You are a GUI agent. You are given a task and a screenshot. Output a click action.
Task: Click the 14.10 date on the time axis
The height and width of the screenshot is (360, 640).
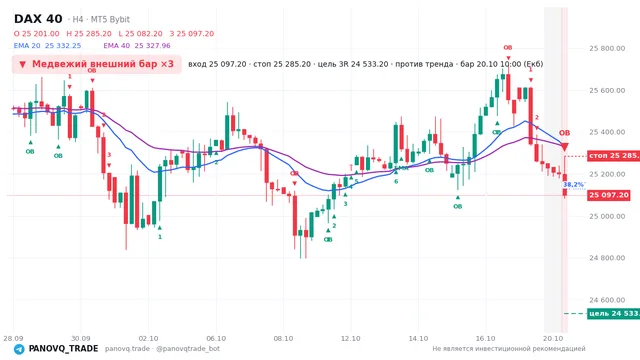[x=418, y=338]
